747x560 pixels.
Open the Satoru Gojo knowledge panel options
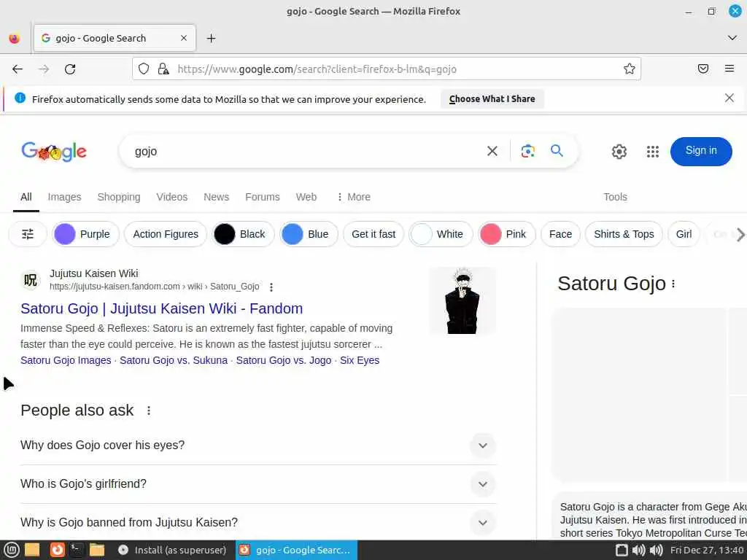(x=673, y=284)
